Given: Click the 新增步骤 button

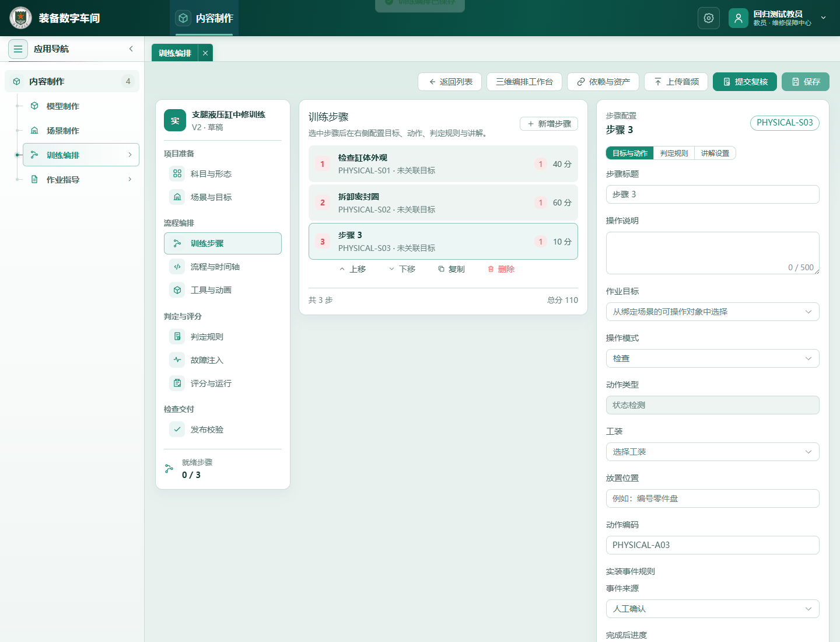Looking at the screenshot, I should (x=549, y=124).
